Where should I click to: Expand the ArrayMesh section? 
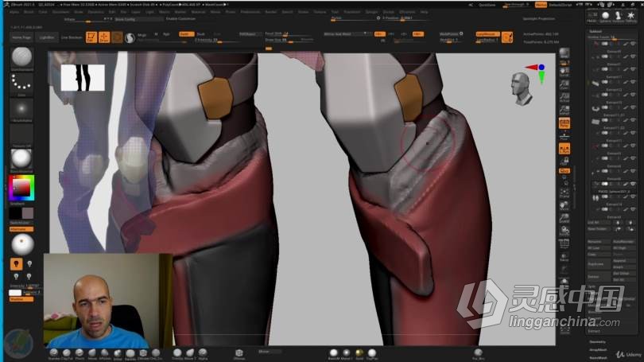tap(598, 350)
